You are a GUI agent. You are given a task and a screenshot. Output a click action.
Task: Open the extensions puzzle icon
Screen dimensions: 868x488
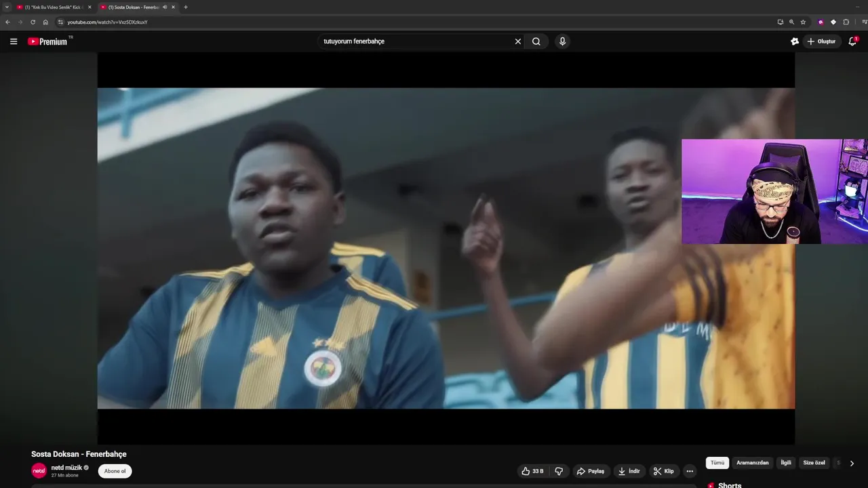click(x=846, y=22)
